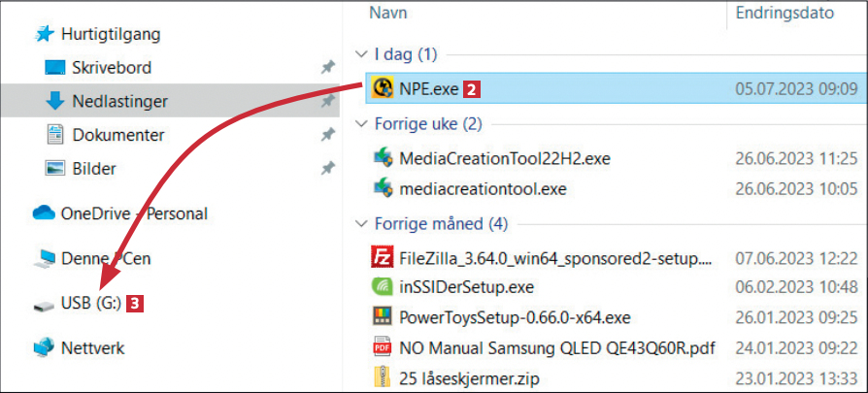Click the NPE.exe file icon
Screen dimensions: 868x393
click(383, 89)
